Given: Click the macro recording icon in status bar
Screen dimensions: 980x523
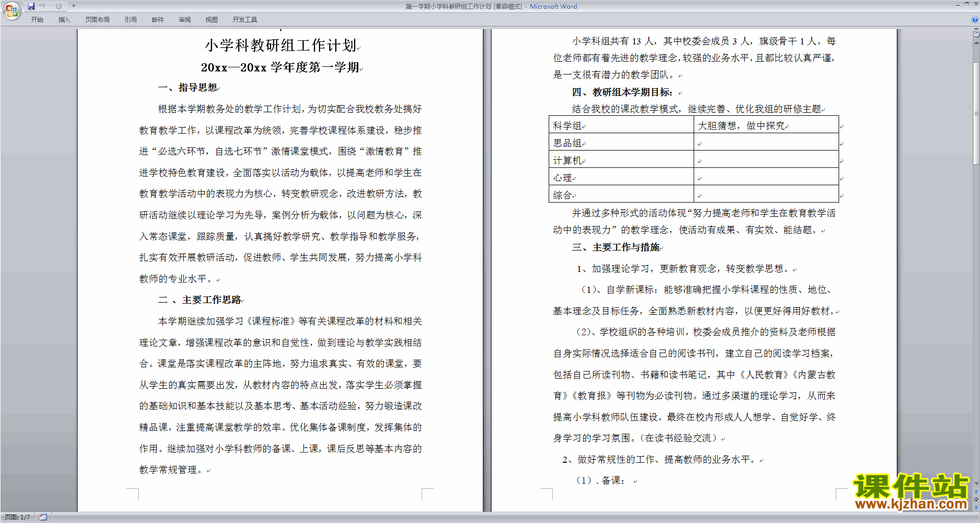Looking at the screenshot, I should 43,517.
